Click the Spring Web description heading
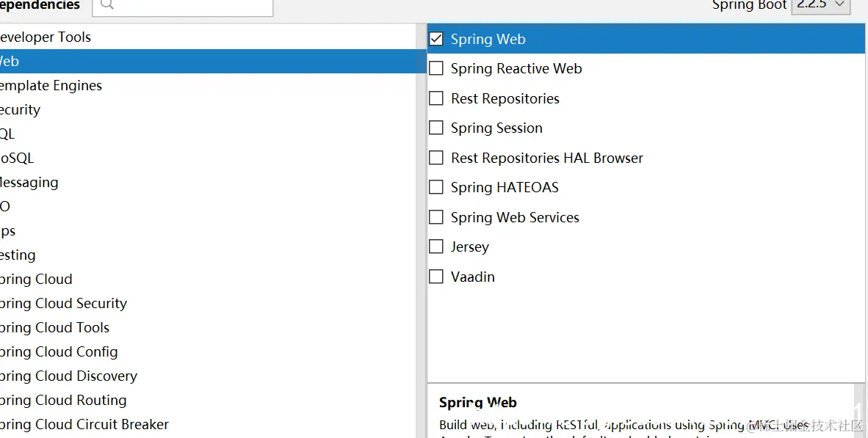The image size is (868, 438). 478,403
